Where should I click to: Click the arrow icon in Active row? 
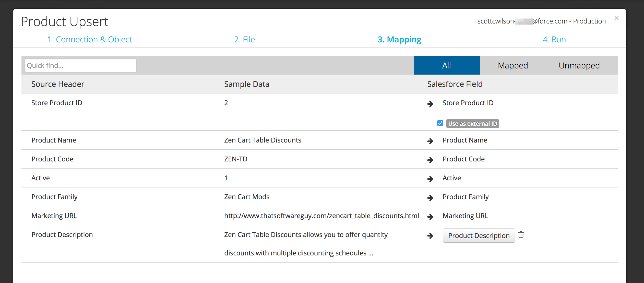click(x=430, y=179)
